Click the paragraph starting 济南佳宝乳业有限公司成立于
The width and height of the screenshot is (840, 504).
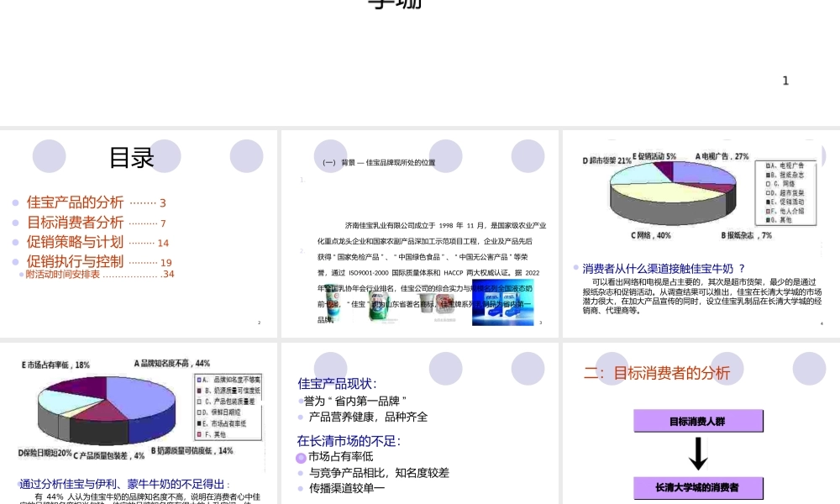(x=432, y=272)
